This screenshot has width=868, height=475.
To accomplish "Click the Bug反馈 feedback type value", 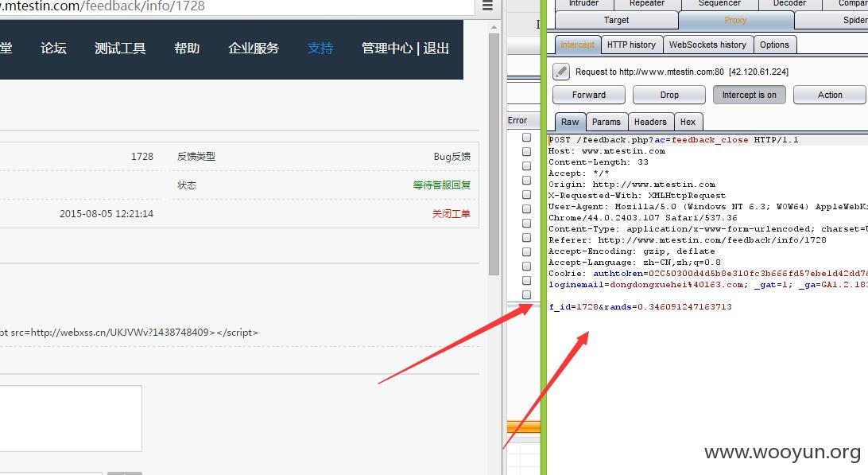I will click(451, 156).
